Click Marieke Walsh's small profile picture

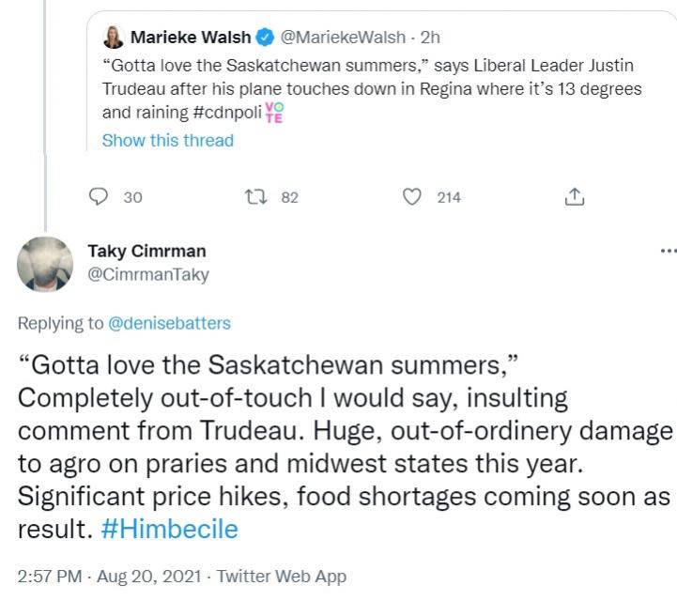coord(115,38)
